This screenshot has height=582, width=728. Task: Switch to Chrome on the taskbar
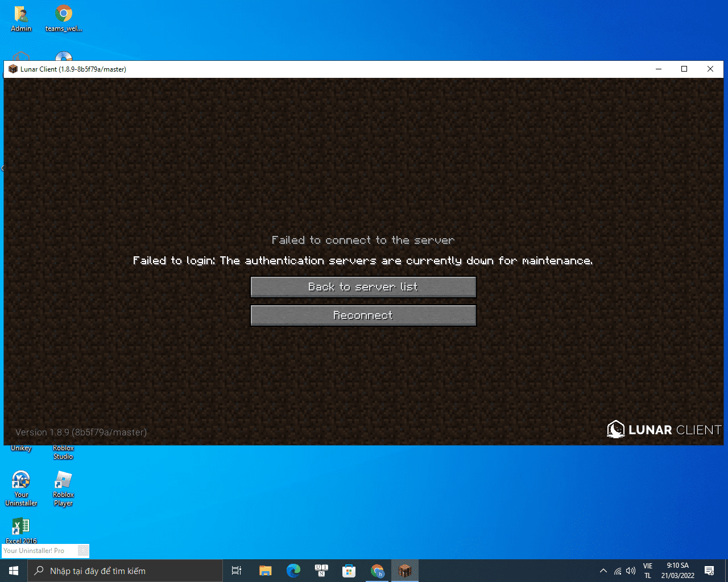click(377, 571)
